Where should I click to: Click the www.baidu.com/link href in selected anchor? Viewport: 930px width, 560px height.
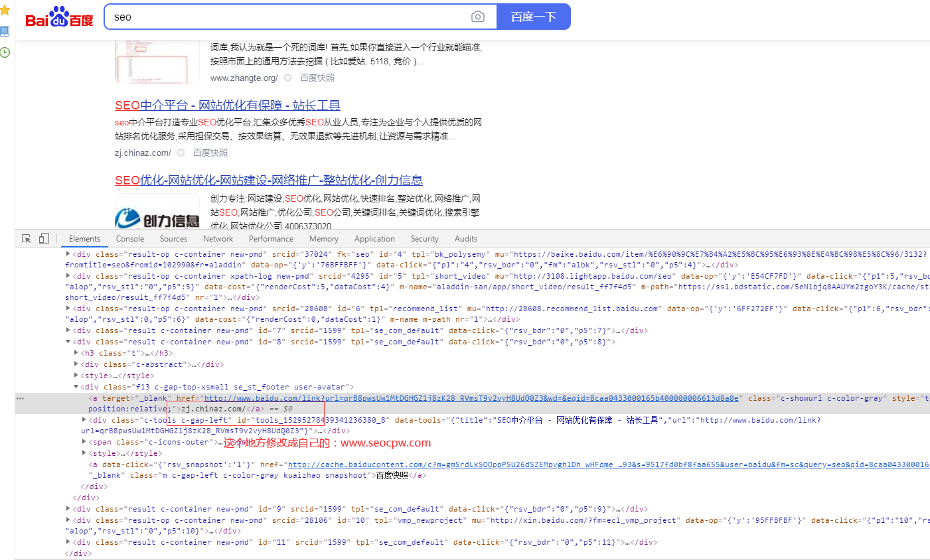click(x=471, y=399)
